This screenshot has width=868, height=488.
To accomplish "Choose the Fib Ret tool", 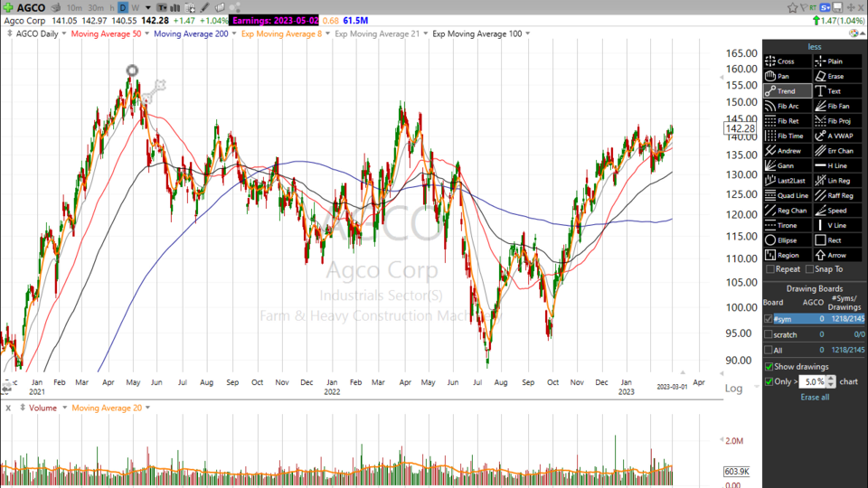I will coord(788,121).
